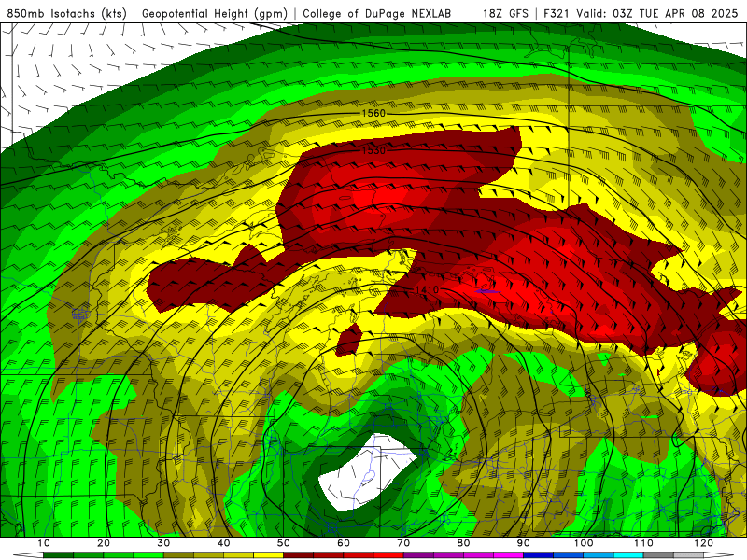Click the dark blue swatch just right of 90
This screenshot has width=747, height=560.
539,555
